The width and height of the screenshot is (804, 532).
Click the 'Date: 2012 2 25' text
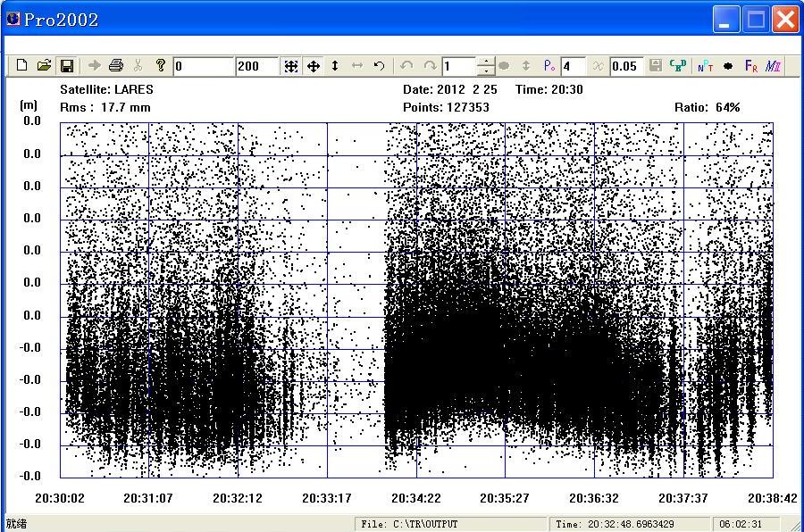[449, 89]
